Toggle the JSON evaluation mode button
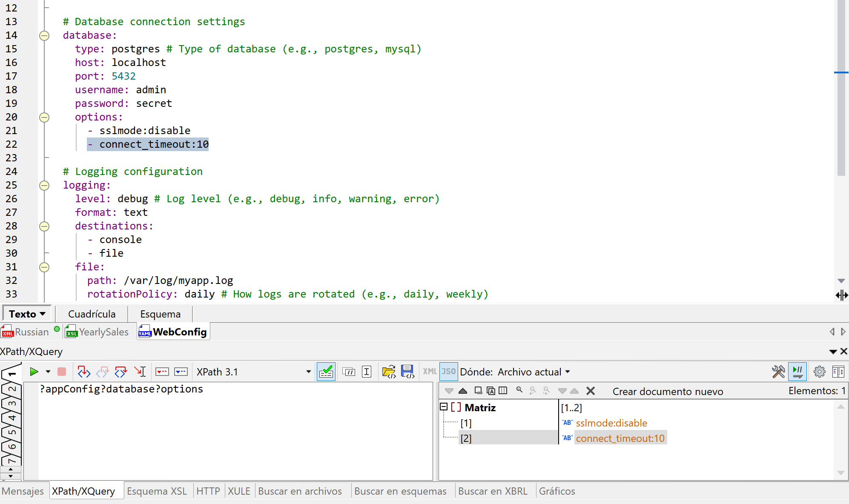The width and height of the screenshot is (849, 504). tap(448, 372)
